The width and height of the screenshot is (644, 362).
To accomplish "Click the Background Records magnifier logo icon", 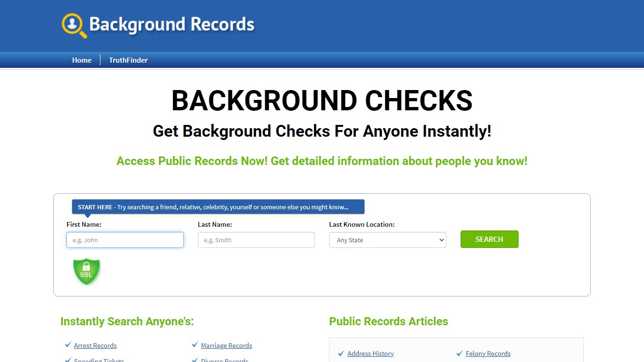I will pos(74,25).
